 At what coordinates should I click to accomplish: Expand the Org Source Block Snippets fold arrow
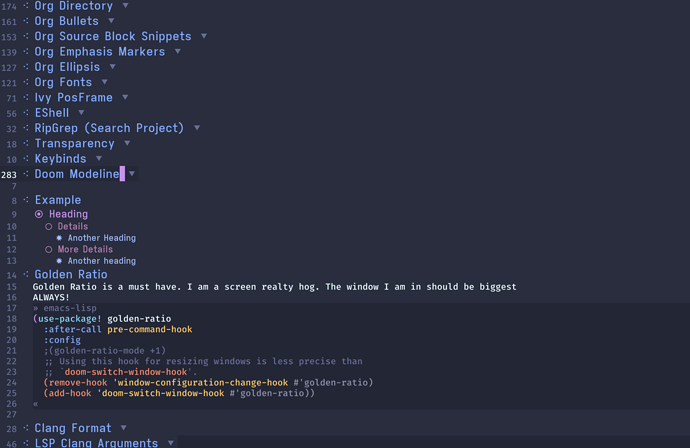[204, 36]
